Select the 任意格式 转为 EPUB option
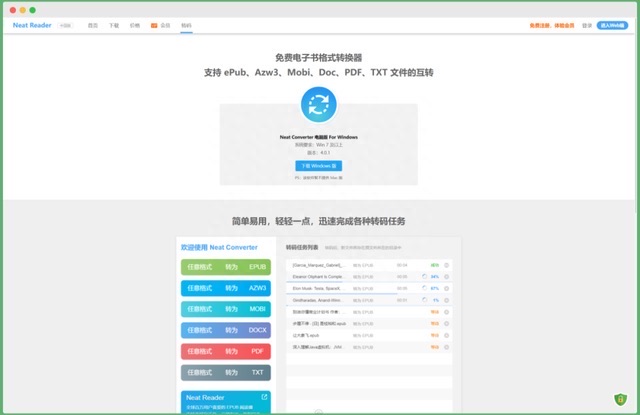Image resolution: width=640 pixels, height=415 pixels. pos(225,267)
